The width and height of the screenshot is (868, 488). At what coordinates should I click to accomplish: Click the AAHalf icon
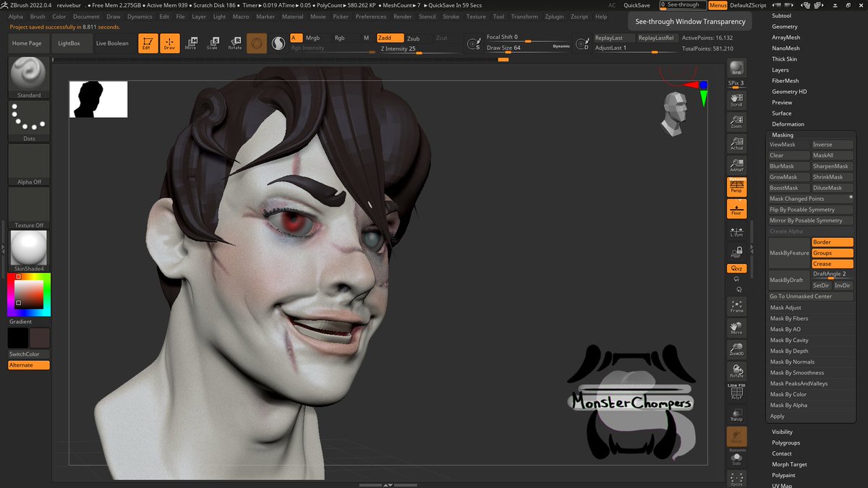tap(736, 165)
